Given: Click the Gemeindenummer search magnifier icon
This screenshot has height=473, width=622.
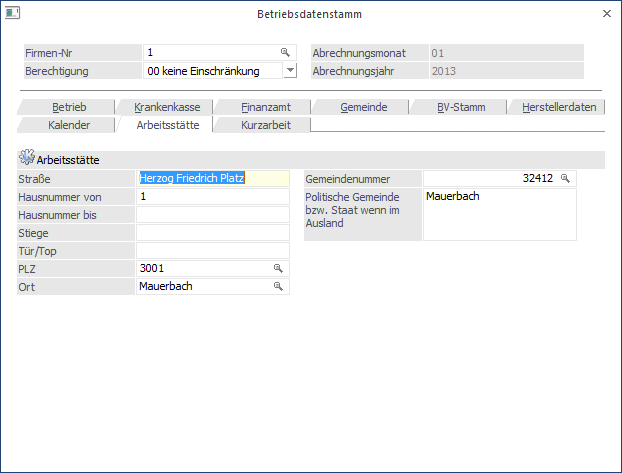Looking at the screenshot, I should click(x=565, y=178).
